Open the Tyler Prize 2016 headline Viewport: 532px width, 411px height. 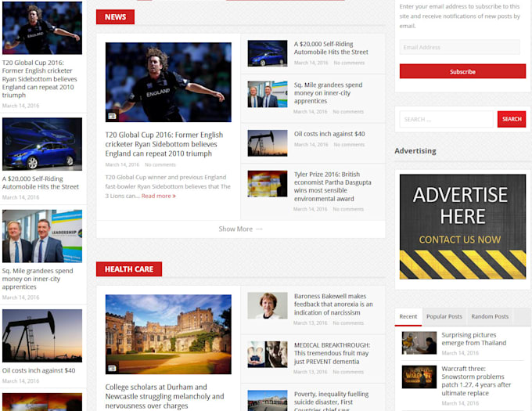(x=332, y=186)
